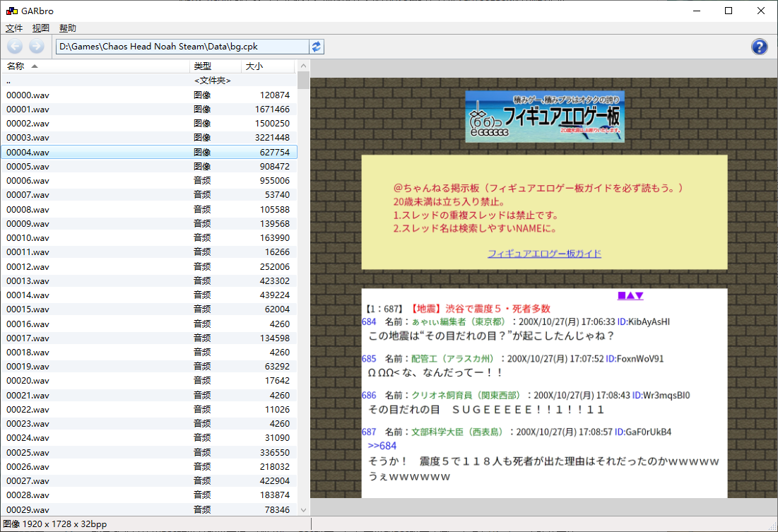Select file 00002.wav
This screenshot has height=532, width=778.
149,123
